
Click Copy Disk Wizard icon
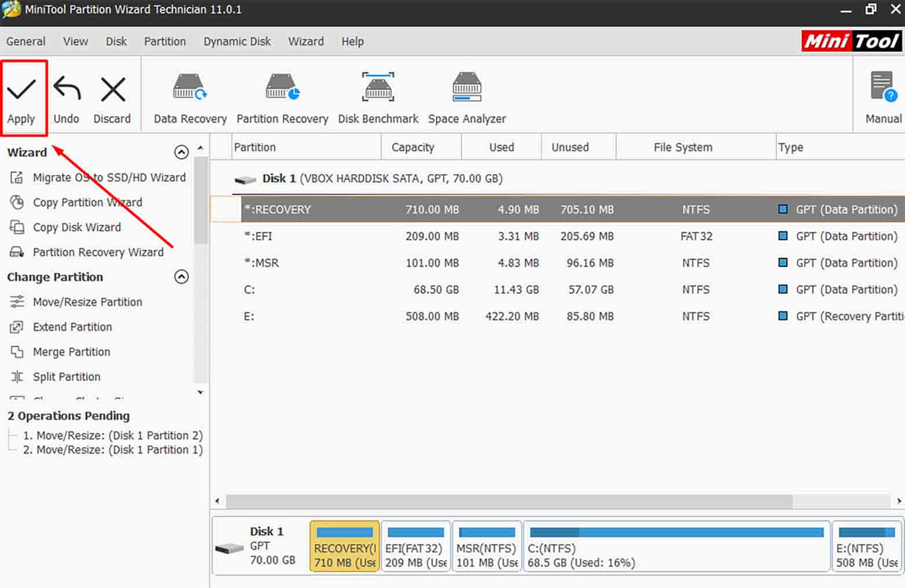click(16, 227)
